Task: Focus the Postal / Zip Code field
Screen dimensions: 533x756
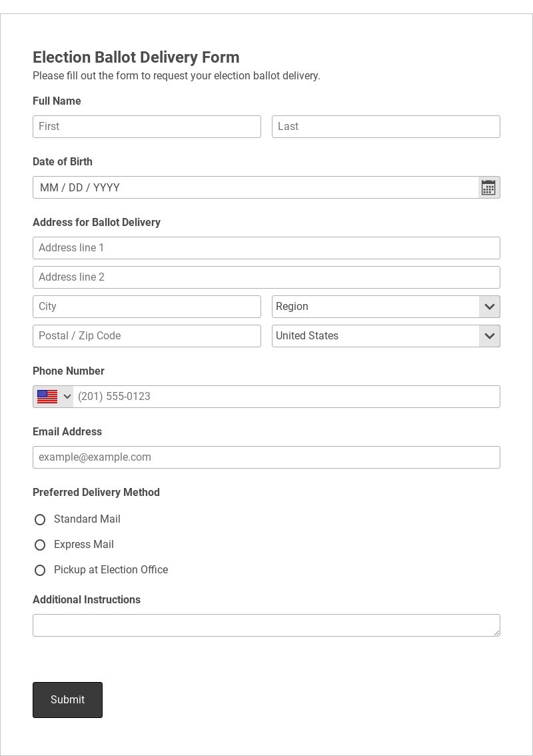Action: pyautogui.click(x=147, y=336)
